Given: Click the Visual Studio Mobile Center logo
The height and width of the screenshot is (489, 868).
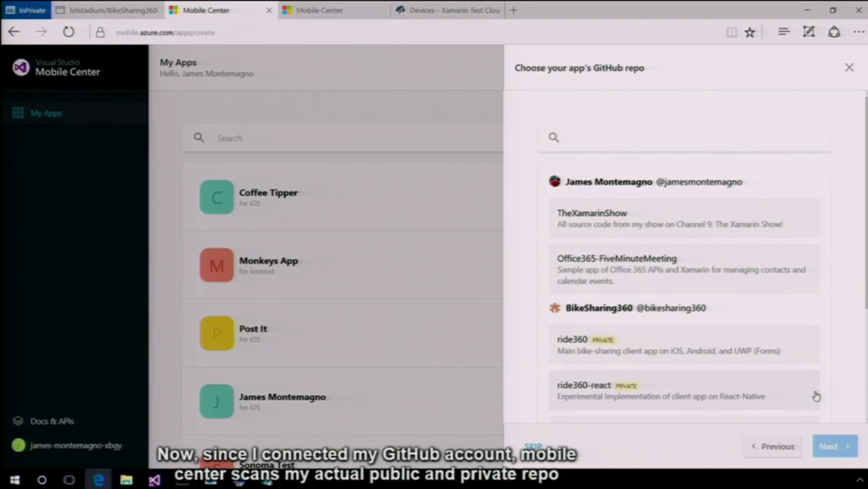Looking at the screenshot, I should [x=56, y=68].
